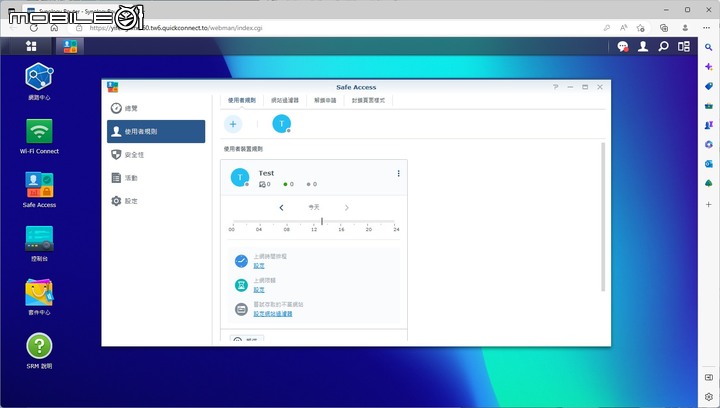Click the read aloud icon in address bar

pyautogui.click(x=624, y=28)
